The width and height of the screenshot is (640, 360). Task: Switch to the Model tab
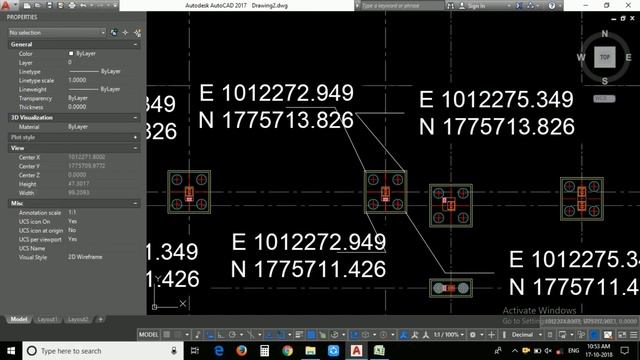pyautogui.click(x=19, y=319)
